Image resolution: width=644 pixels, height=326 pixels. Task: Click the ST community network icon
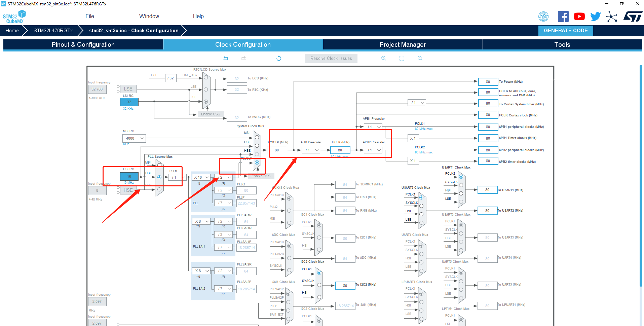click(x=612, y=16)
